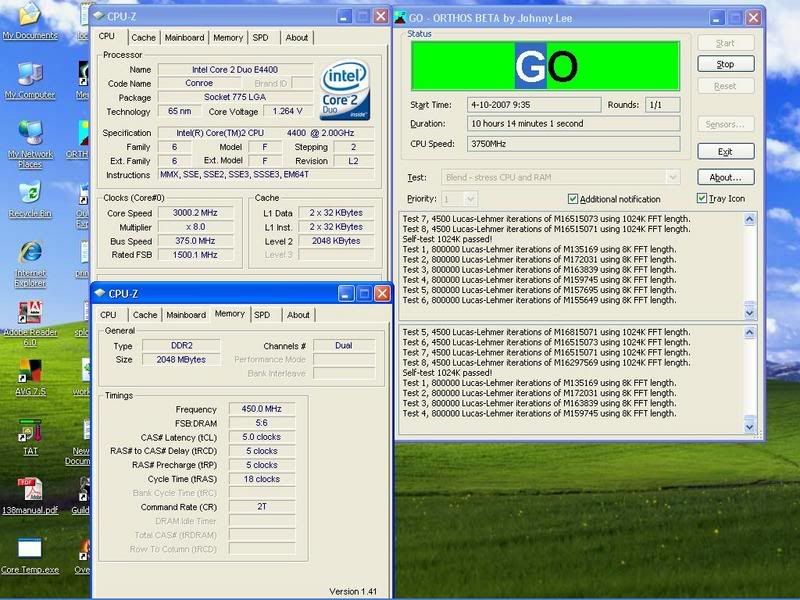This screenshot has height=600, width=800.
Task: Click the Rounds field showing 1/1
Action: coord(663,105)
